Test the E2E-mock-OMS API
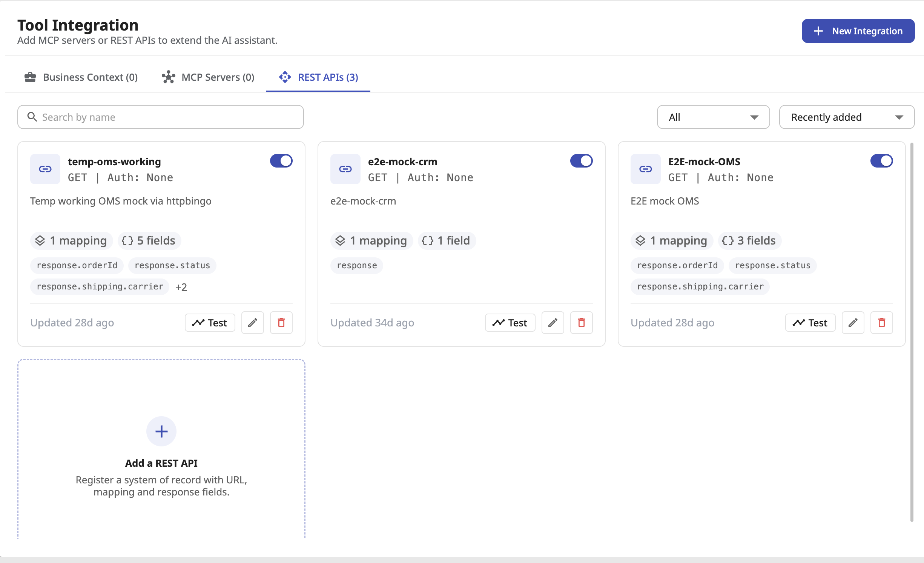Screen dimensions: 924x563 pyautogui.click(x=810, y=323)
